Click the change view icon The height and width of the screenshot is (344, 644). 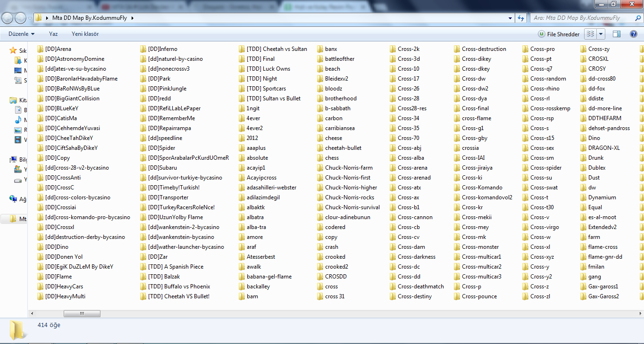tap(590, 34)
